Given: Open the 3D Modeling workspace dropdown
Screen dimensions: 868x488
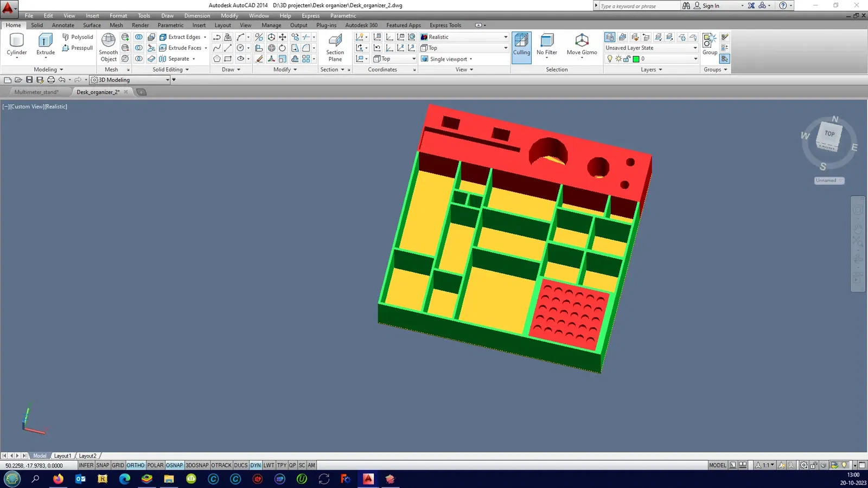Looking at the screenshot, I should 130,80.
